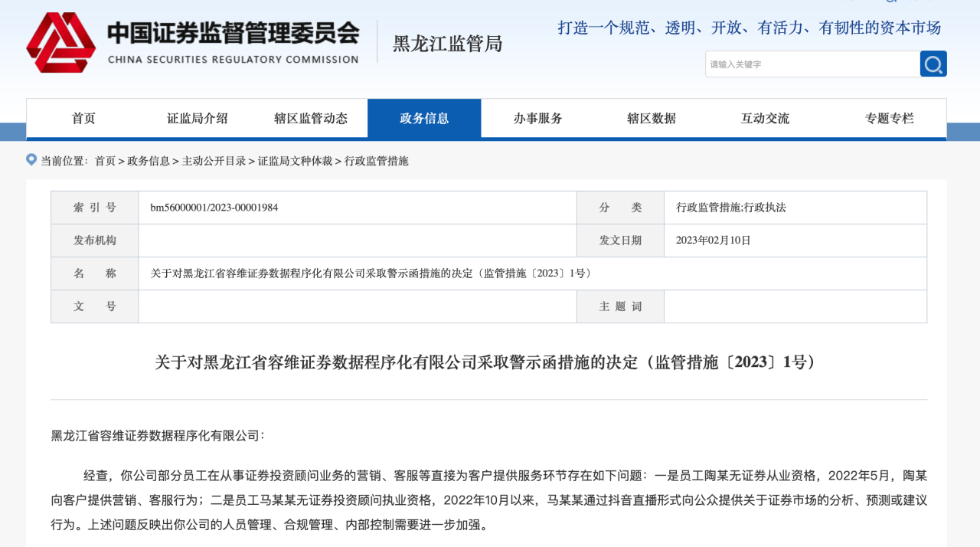980x547 pixels.
Task: Open the 辖区数据 navigation tab
Action: pos(652,119)
